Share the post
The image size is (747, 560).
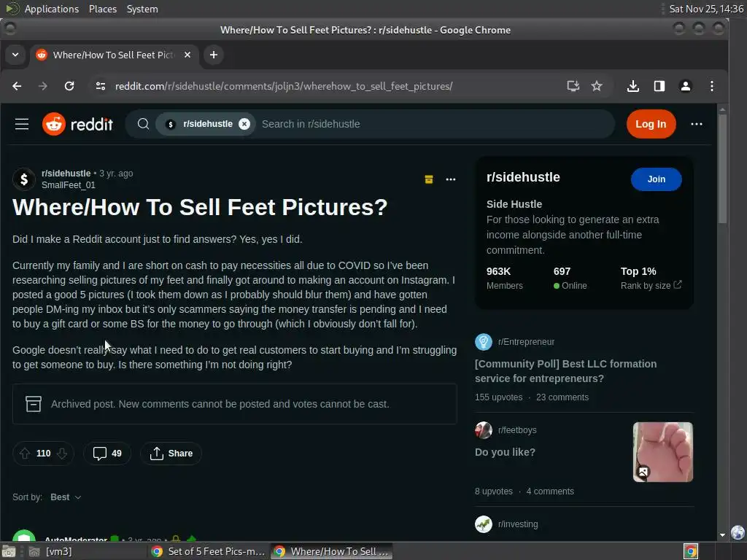pyautogui.click(x=171, y=454)
